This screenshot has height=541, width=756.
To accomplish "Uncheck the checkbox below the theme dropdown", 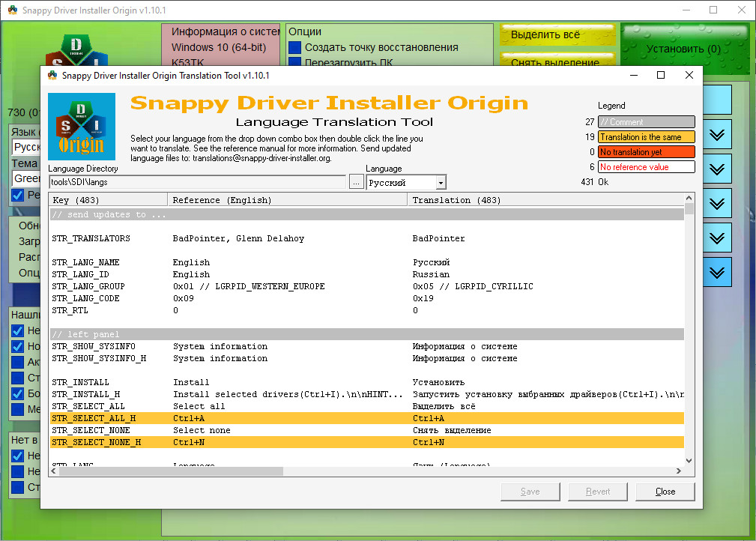I will 18,195.
